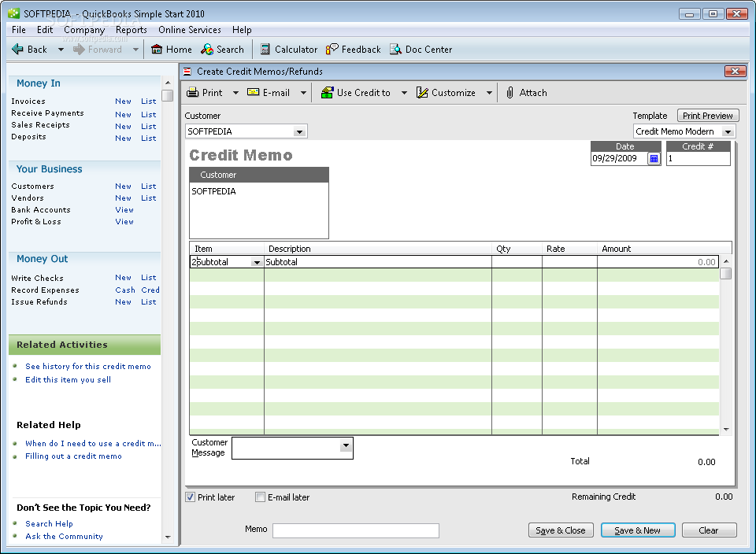Click the Print Preview button
The width and height of the screenshot is (756, 554).
point(708,116)
